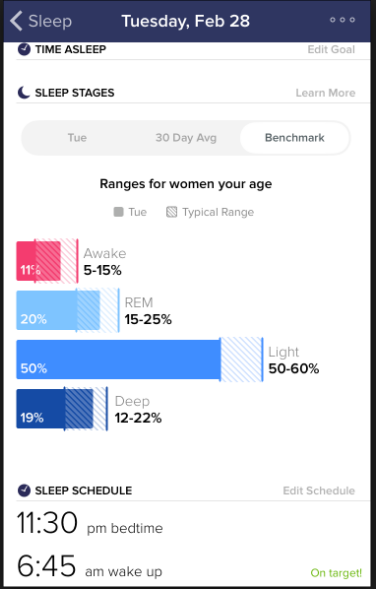The height and width of the screenshot is (589, 376).
Task: Tap the back chevron next to Sleep
Action: 16,21
